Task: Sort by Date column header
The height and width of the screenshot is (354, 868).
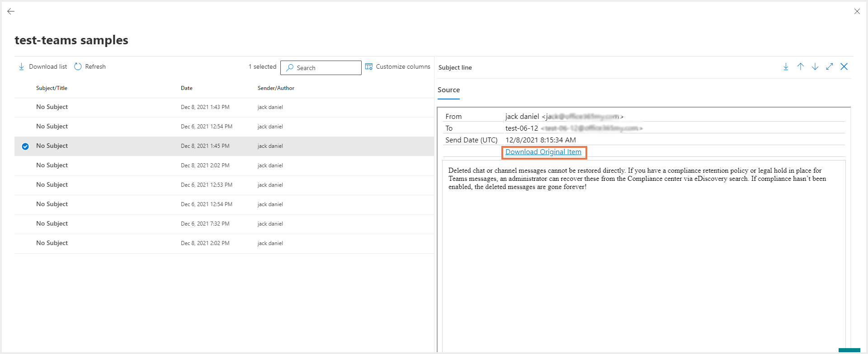Action: coord(186,88)
